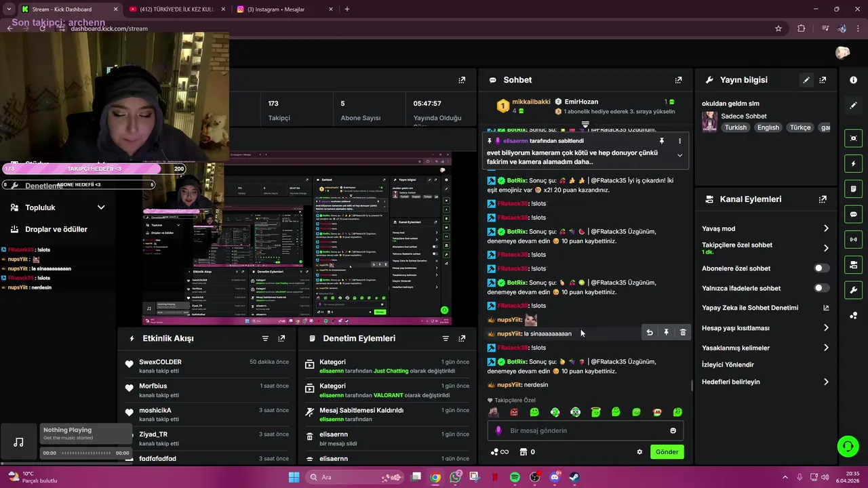868x488 pixels.
Task: Open the shop icon below the chat input
Action: point(523,452)
